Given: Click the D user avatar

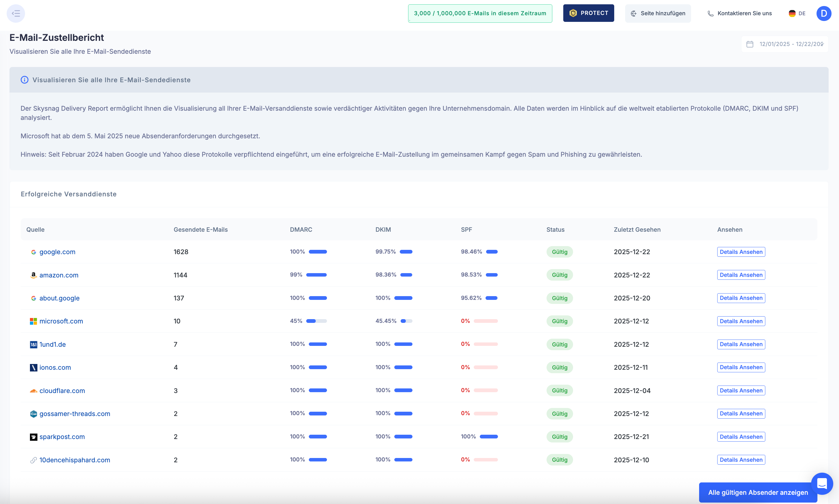Looking at the screenshot, I should pyautogui.click(x=823, y=14).
